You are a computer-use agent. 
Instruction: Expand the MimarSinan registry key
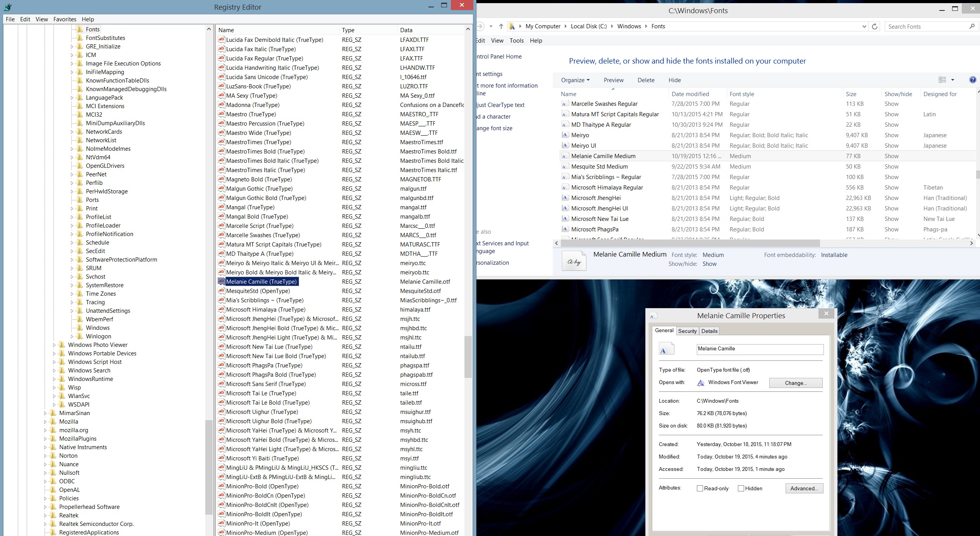tap(45, 413)
